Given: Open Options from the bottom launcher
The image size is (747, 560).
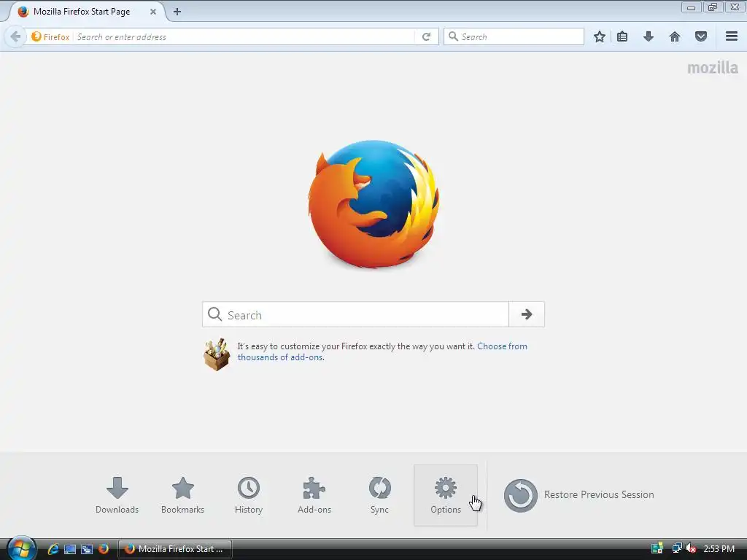Looking at the screenshot, I should coord(446,495).
